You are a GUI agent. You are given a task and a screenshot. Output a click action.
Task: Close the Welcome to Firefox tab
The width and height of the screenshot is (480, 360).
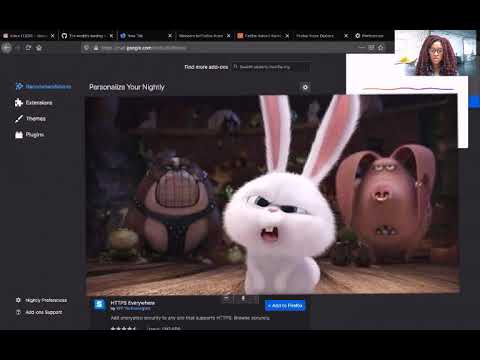pyautogui.click(x=229, y=36)
